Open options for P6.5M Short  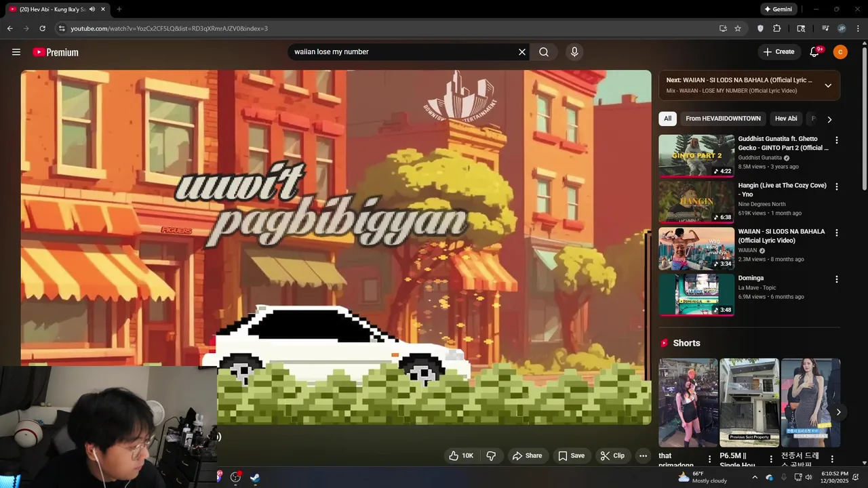tap(771, 459)
